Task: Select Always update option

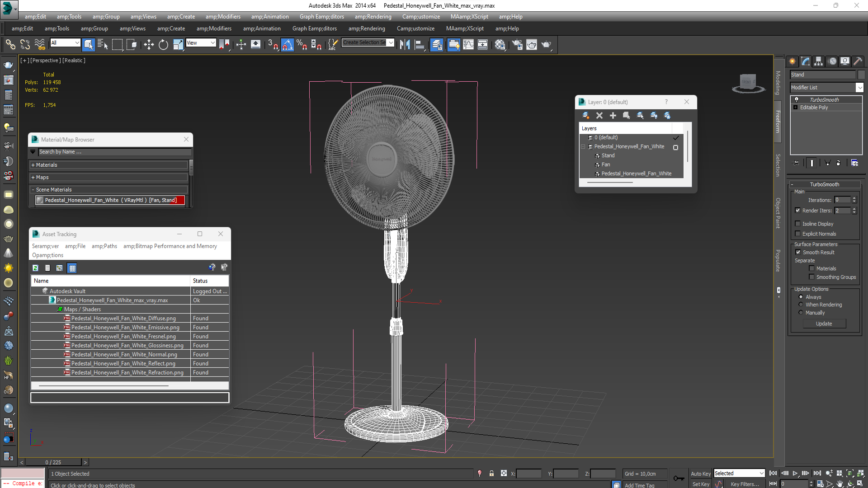Action: [801, 297]
